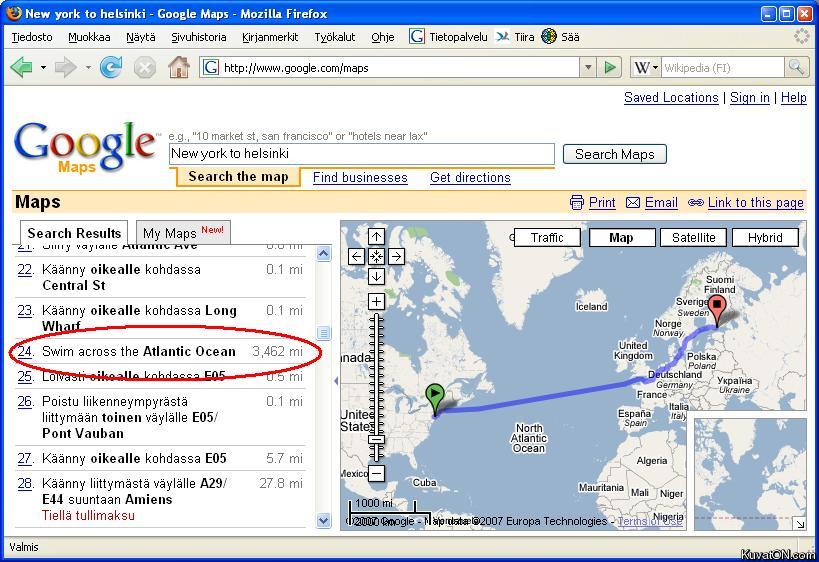Select the Search the map tab
This screenshot has width=819, height=562.
click(238, 177)
